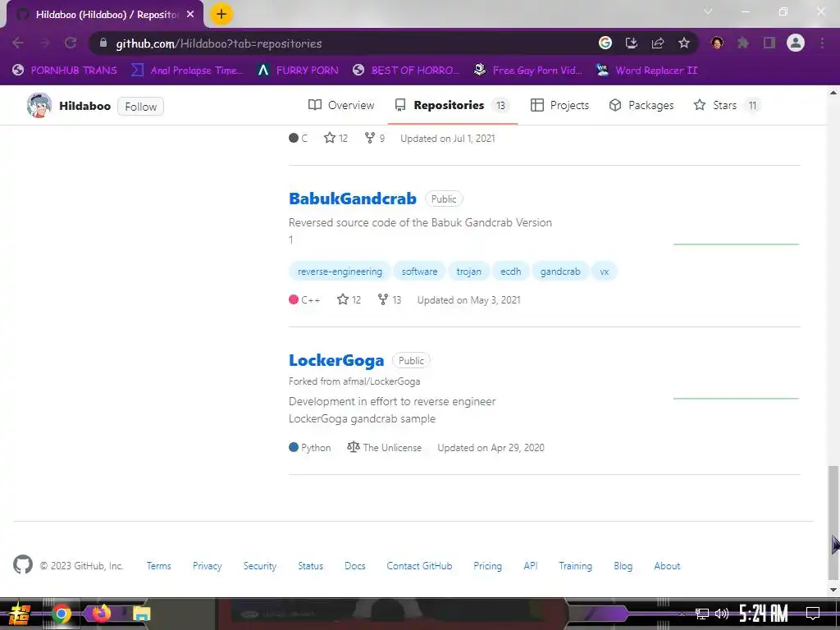Image resolution: width=840 pixels, height=630 pixels.
Task: Click the Windows Start button
Action: 20,614
